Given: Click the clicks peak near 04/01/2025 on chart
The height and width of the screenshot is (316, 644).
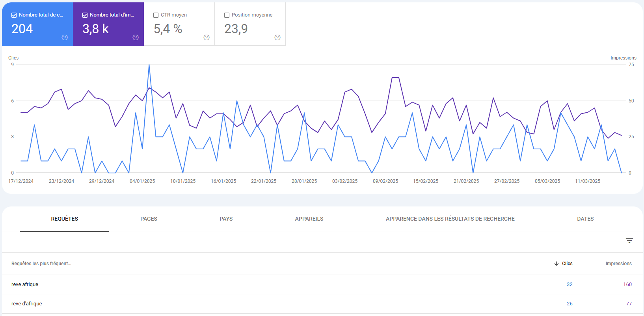Looking at the screenshot, I should (x=149, y=65).
